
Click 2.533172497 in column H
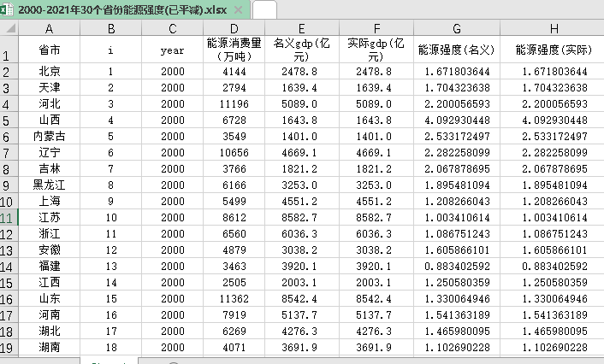coord(554,136)
